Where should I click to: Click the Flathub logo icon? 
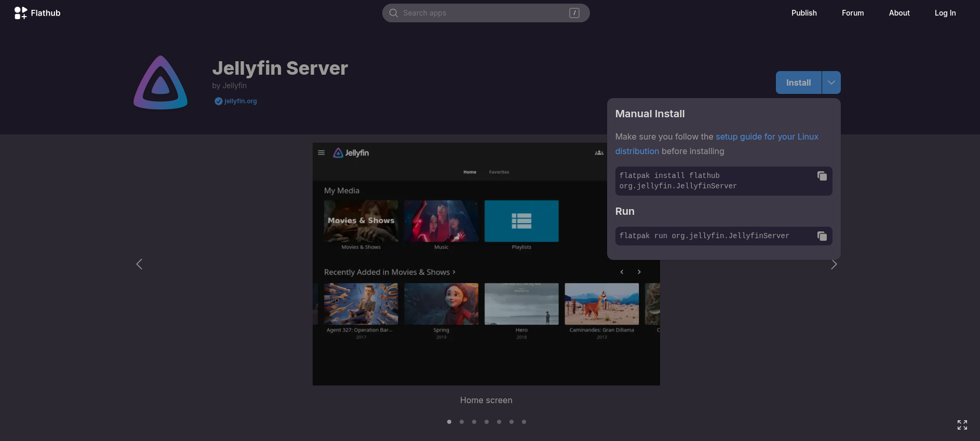[21, 13]
